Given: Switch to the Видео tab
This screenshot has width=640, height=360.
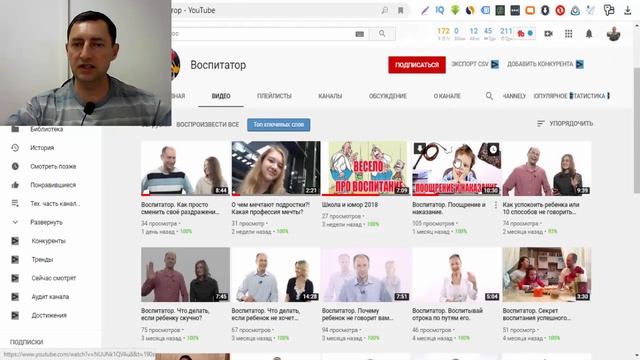Looking at the screenshot, I should tap(221, 96).
